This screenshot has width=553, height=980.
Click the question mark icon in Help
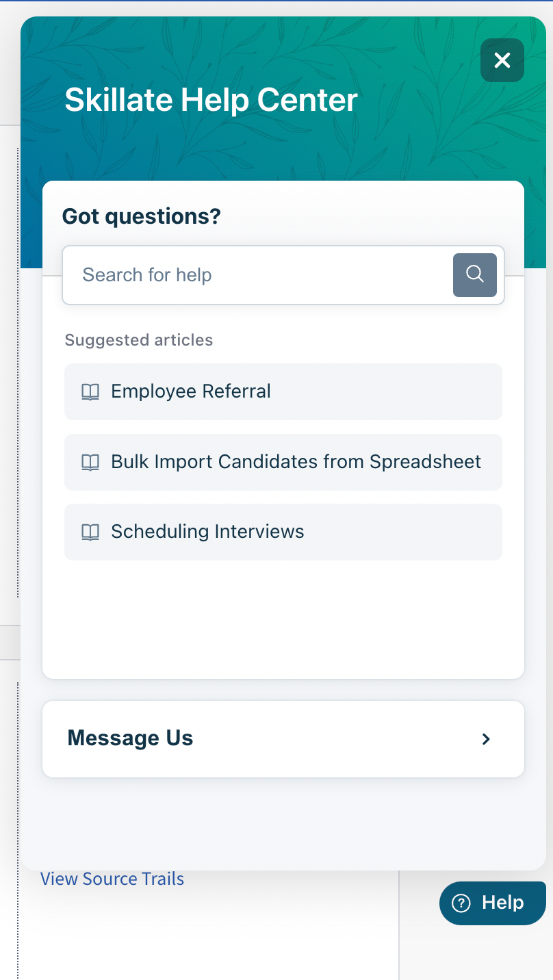click(462, 903)
